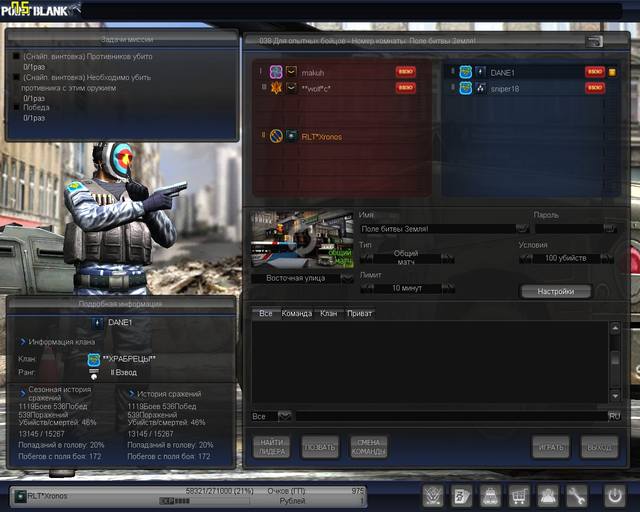The height and width of the screenshot is (512, 640).
Task: Click the button beside room name field
Action: (522, 229)
